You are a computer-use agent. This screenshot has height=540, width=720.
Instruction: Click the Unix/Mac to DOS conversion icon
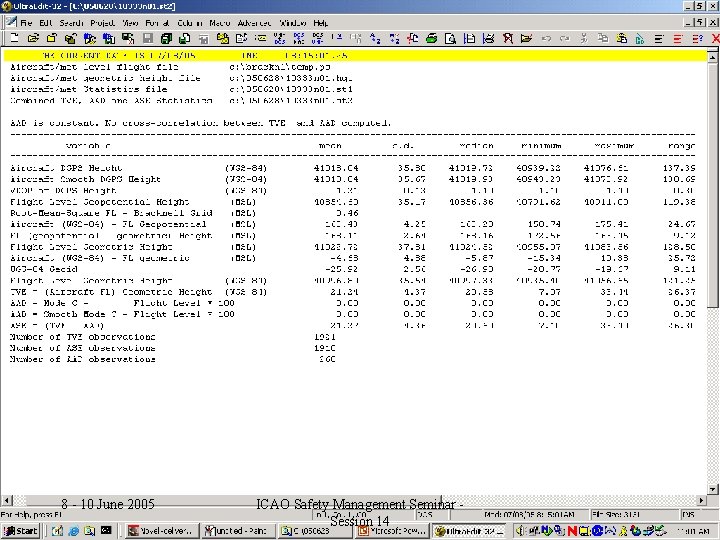(279, 39)
